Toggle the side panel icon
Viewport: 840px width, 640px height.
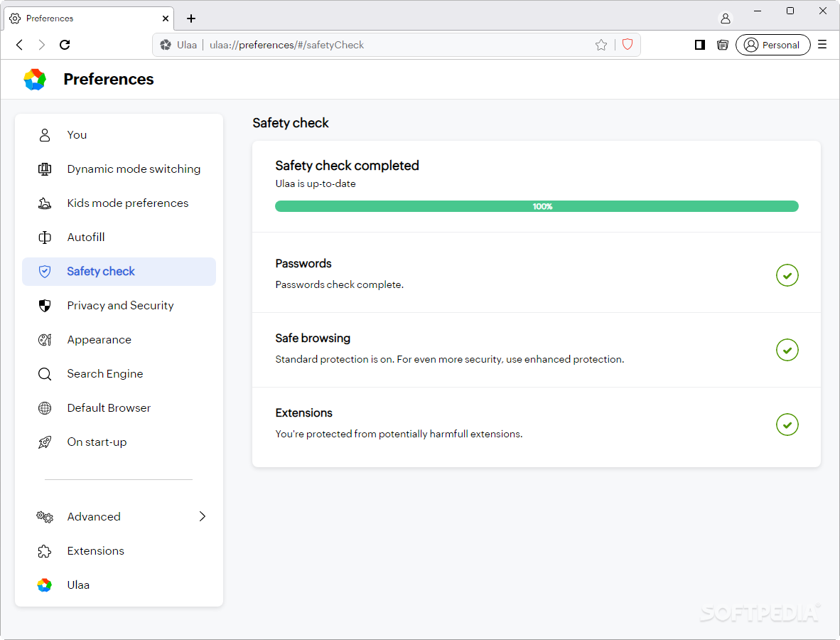tap(699, 45)
